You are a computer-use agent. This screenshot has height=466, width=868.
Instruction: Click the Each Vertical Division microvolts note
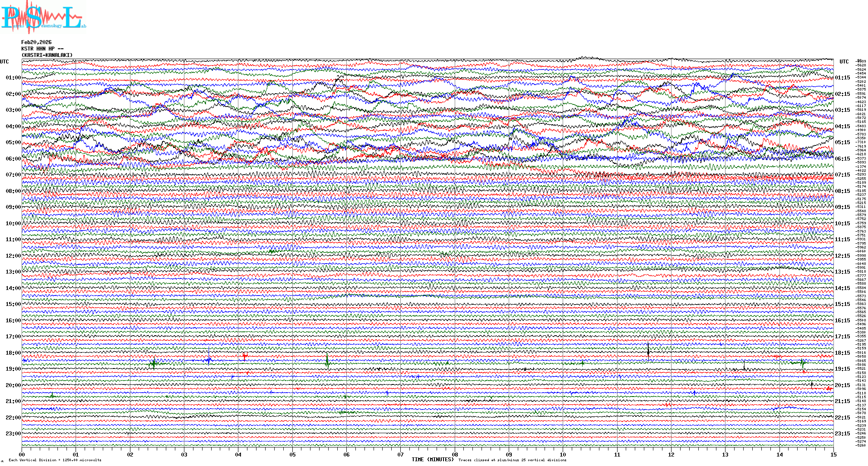click(55, 460)
